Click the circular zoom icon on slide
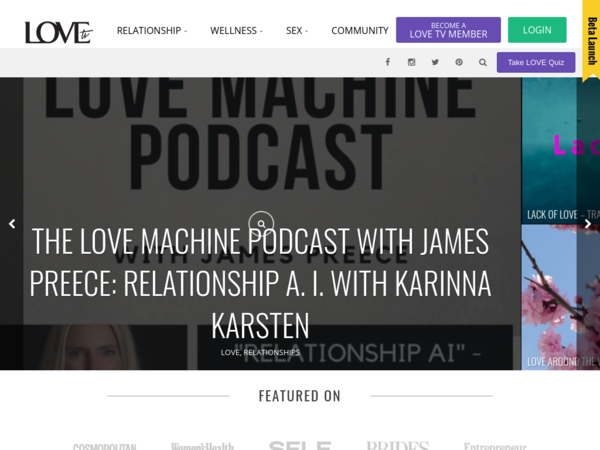 tap(261, 224)
